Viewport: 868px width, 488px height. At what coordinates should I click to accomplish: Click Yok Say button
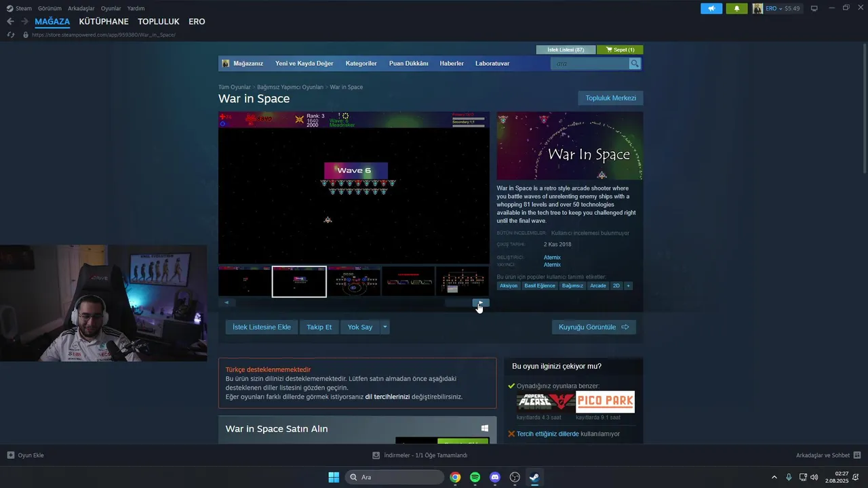point(360,327)
